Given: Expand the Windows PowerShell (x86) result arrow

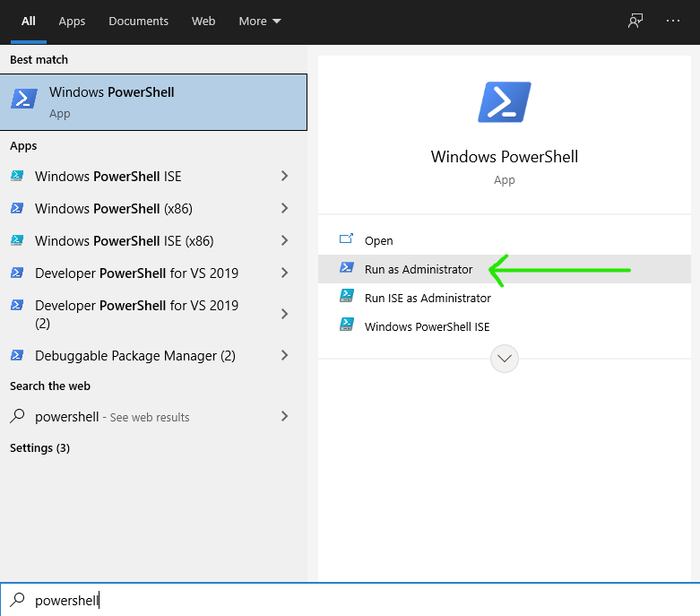Looking at the screenshot, I should (x=284, y=208).
